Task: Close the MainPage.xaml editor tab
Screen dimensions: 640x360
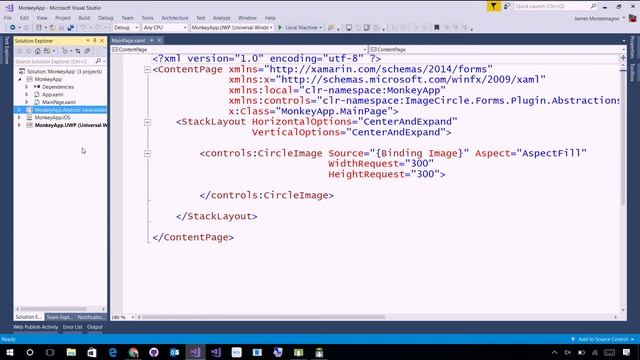Action: [x=159, y=40]
